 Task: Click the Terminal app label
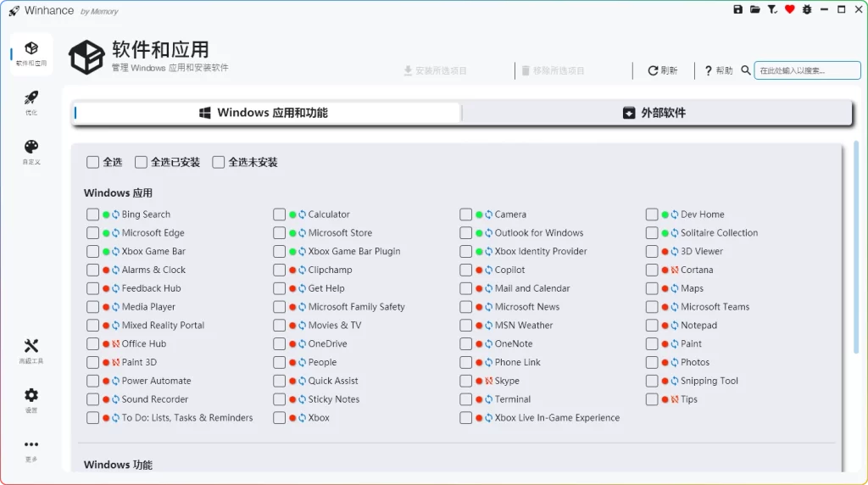(513, 399)
